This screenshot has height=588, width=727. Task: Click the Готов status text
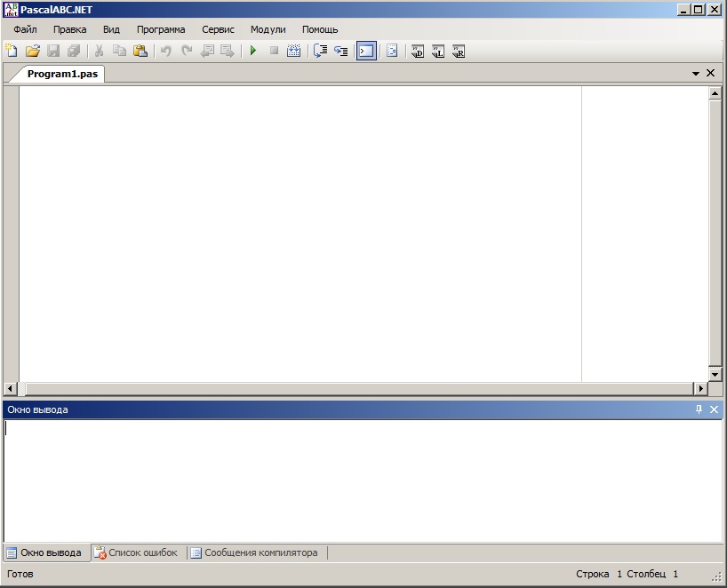pos(20,574)
